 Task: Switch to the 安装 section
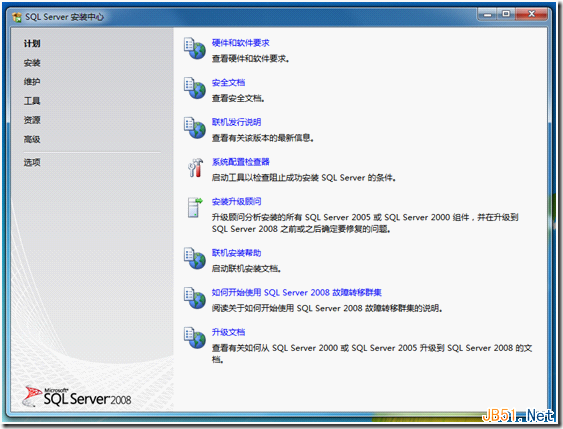(x=32, y=63)
